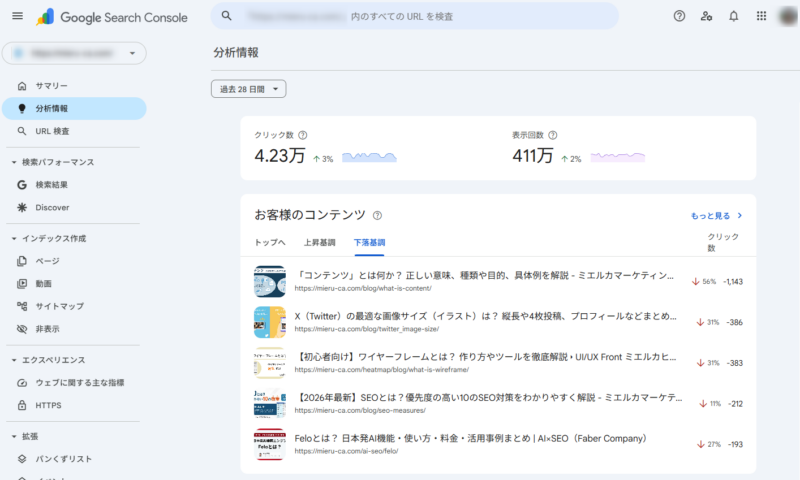
Task: Collapse the エクスペリエンス section
Action: pos(14,360)
